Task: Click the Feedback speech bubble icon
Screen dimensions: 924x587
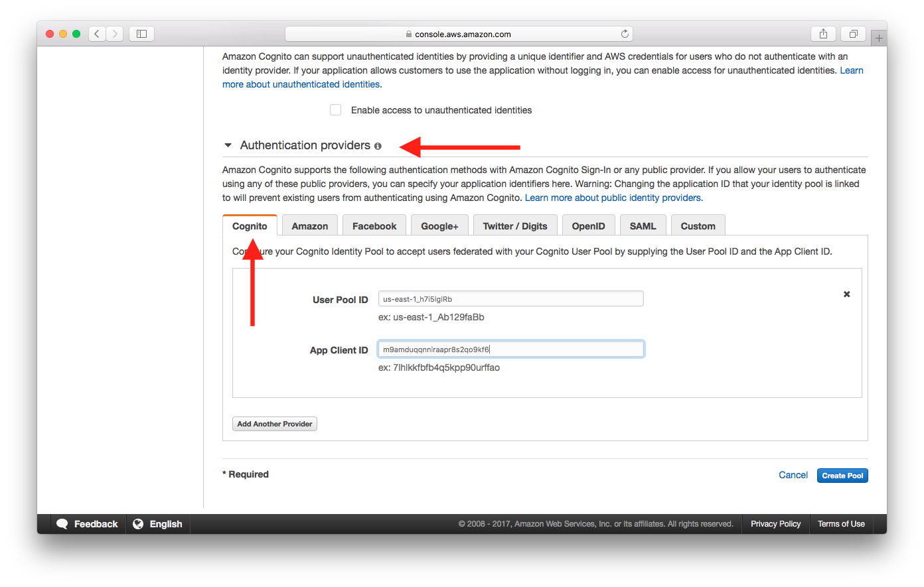Action: 62,524
